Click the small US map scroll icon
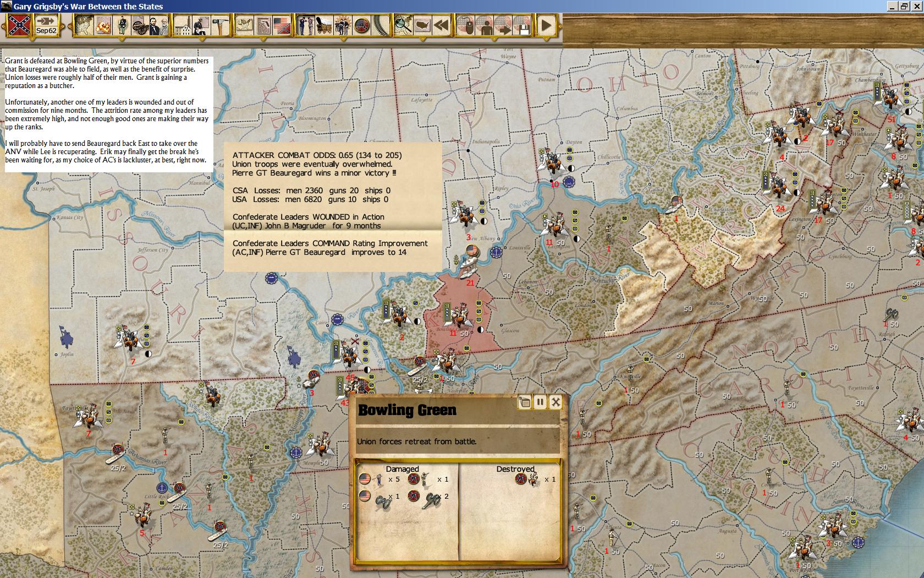 [x=244, y=25]
